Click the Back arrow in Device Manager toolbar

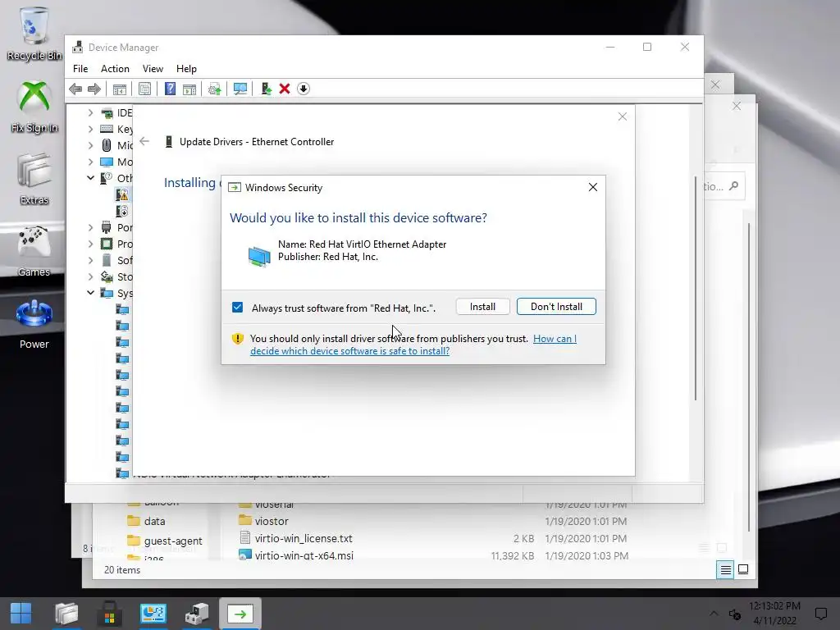[x=75, y=89]
